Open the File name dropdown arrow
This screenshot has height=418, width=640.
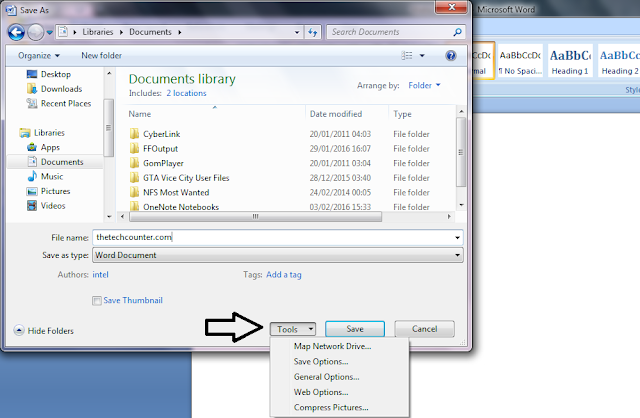tap(458, 238)
